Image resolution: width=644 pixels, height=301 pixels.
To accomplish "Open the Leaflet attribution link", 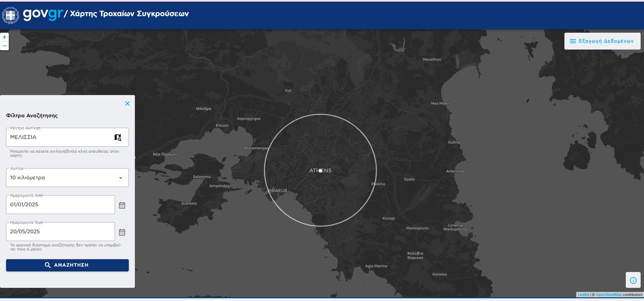I will point(583,295).
